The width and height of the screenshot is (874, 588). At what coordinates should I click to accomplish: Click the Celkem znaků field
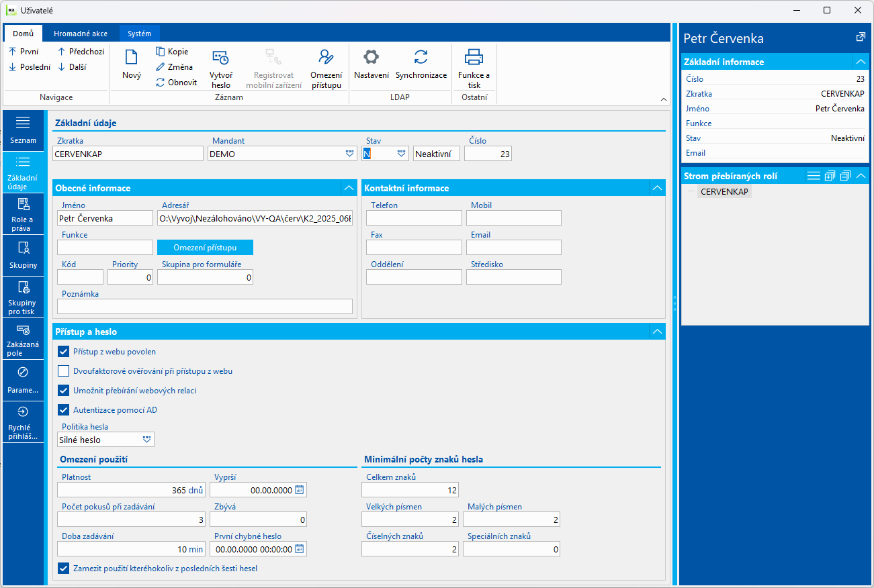(x=410, y=490)
